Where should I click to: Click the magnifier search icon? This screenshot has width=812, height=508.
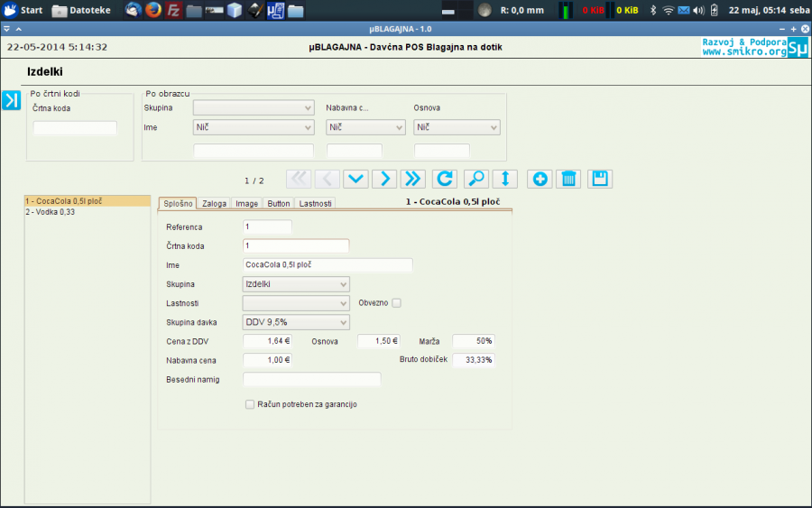pyautogui.click(x=475, y=178)
